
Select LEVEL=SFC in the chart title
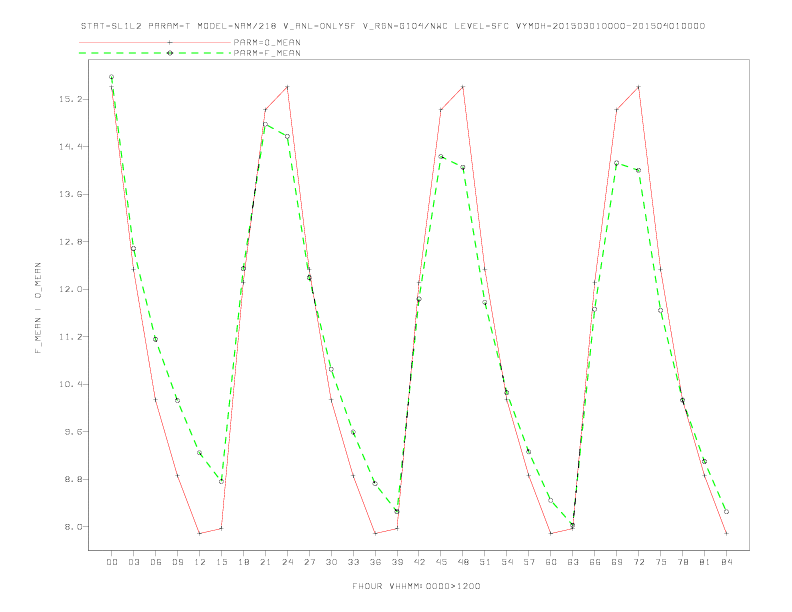click(x=481, y=26)
